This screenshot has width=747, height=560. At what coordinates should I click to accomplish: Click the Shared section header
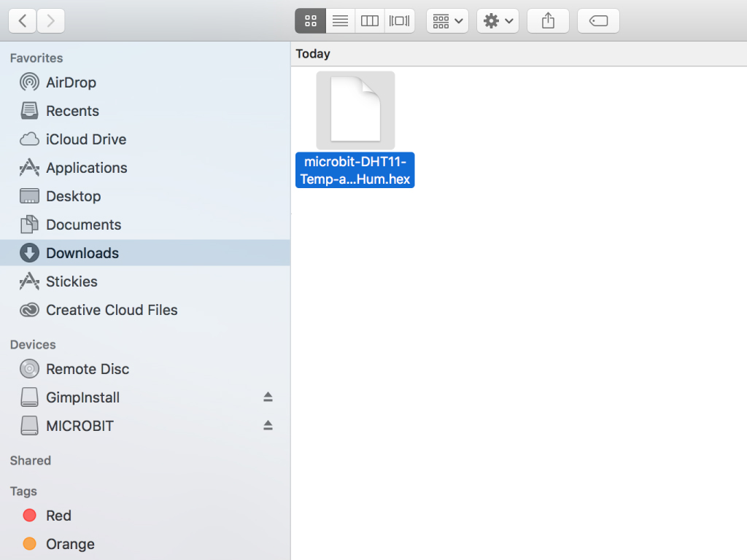(31, 461)
